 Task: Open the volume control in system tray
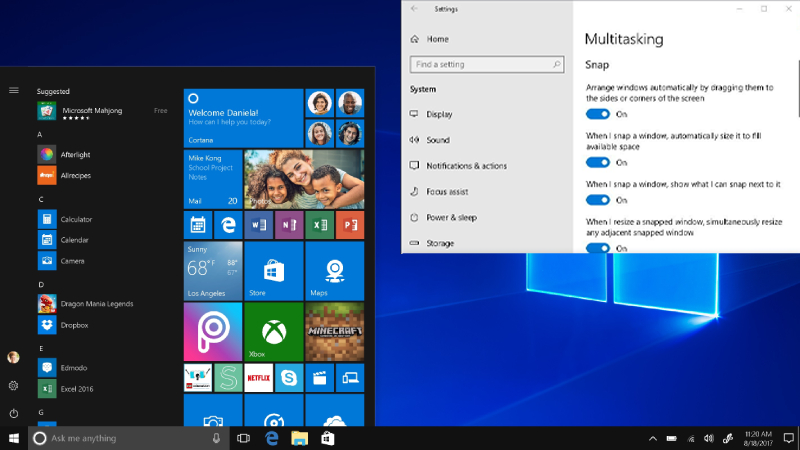click(x=709, y=438)
